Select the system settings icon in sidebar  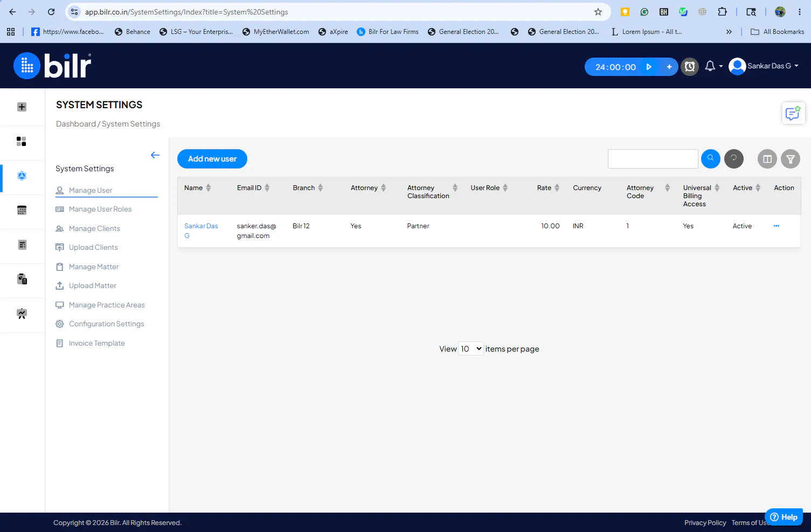click(x=22, y=176)
